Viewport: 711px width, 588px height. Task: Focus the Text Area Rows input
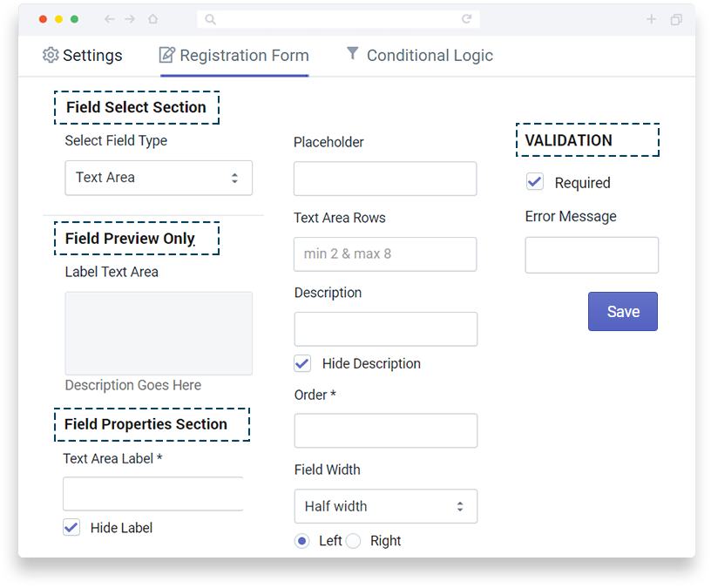pos(385,254)
